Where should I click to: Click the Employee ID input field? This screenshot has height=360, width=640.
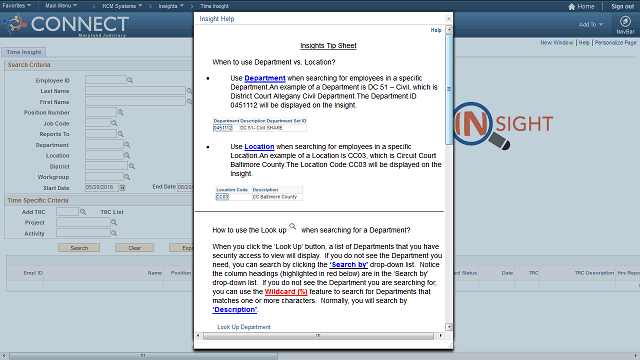coord(106,80)
